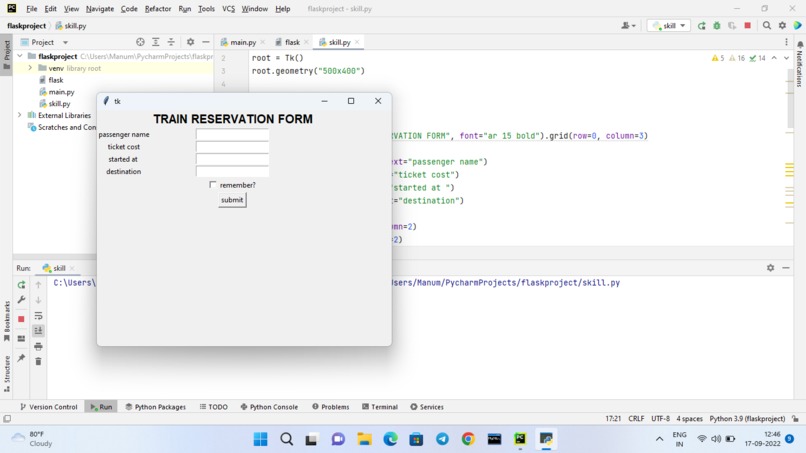Toggle soft-wrap in Run console

coord(38,316)
